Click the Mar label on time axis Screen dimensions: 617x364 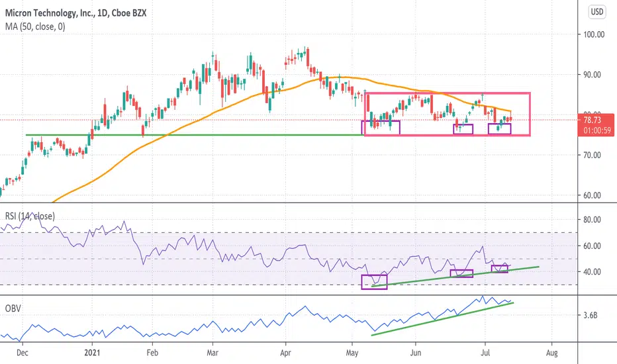pyautogui.click(x=213, y=353)
